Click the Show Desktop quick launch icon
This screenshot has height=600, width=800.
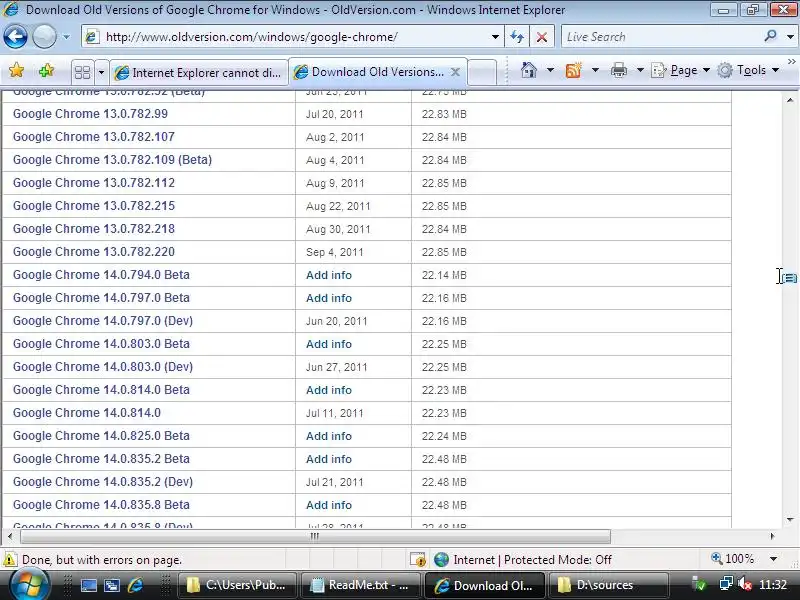[89, 585]
